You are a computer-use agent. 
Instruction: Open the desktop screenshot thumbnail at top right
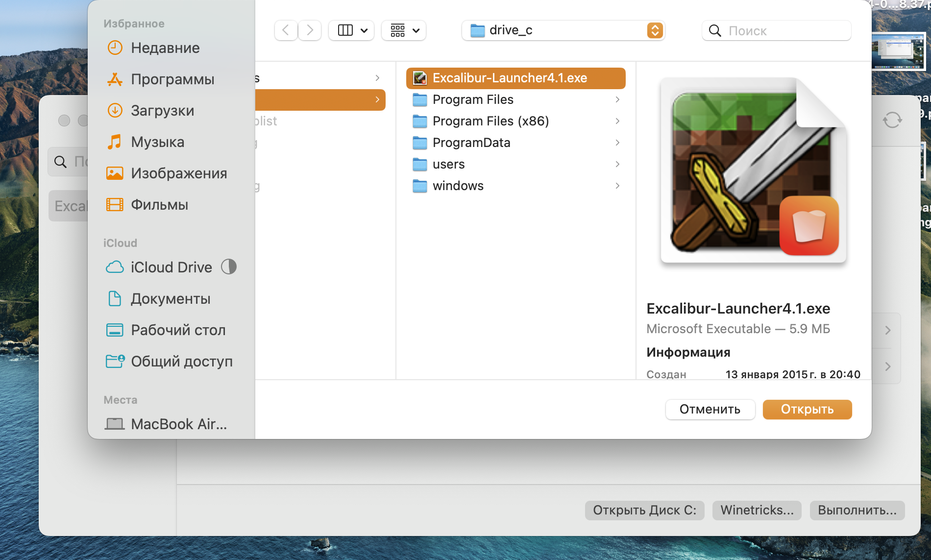coord(898,51)
